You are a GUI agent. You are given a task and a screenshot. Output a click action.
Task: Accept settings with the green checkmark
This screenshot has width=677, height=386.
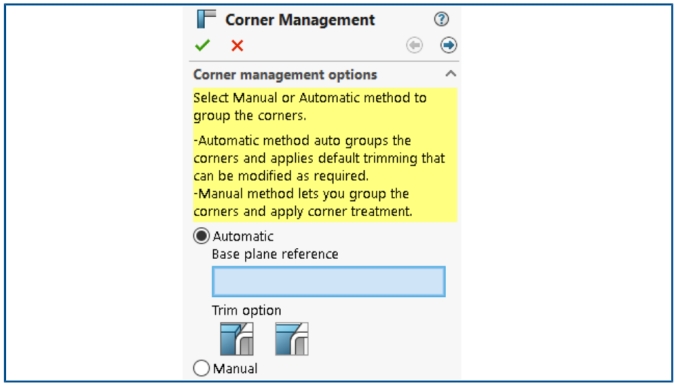[x=202, y=45]
